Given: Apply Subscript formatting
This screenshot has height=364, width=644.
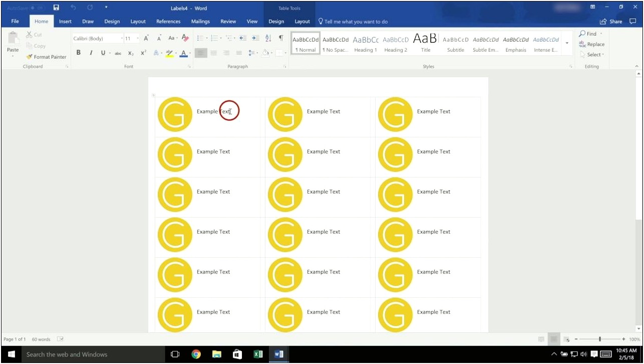Looking at the screenshot, I should click(x=131, y=53).
